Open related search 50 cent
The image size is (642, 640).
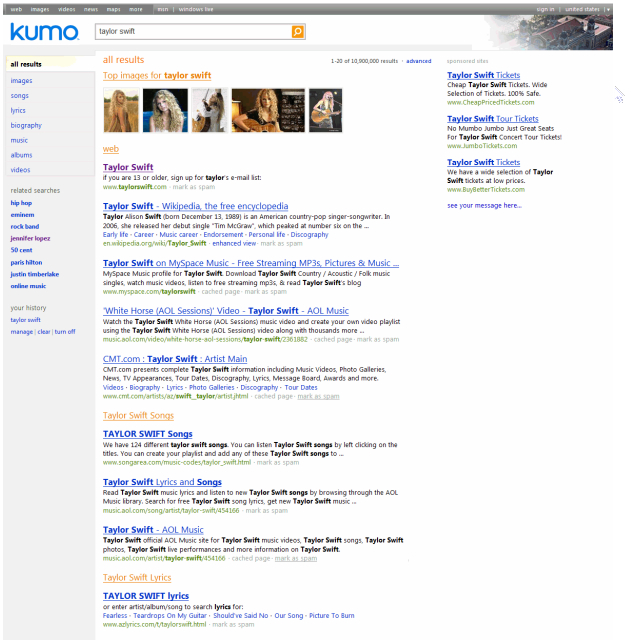tap(21, 250)
